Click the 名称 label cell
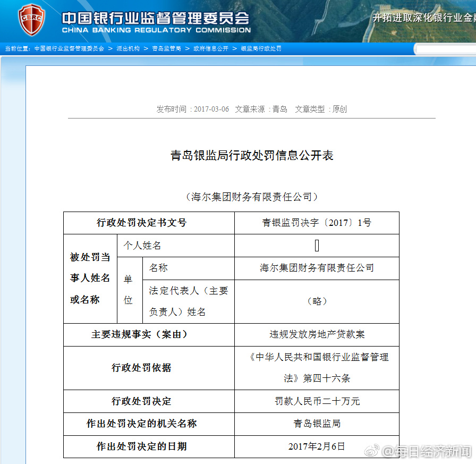Screen dimensions: 476x464 (x=189, y=268)
